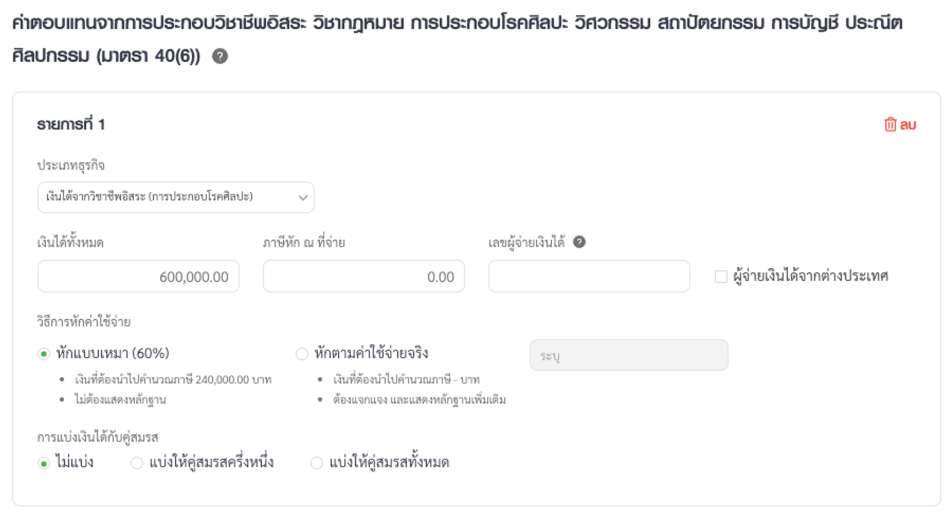Click the red trash icon for รายการที่ 1
The width and height of the screenshot is (950, 512).
tap(890, 124)
